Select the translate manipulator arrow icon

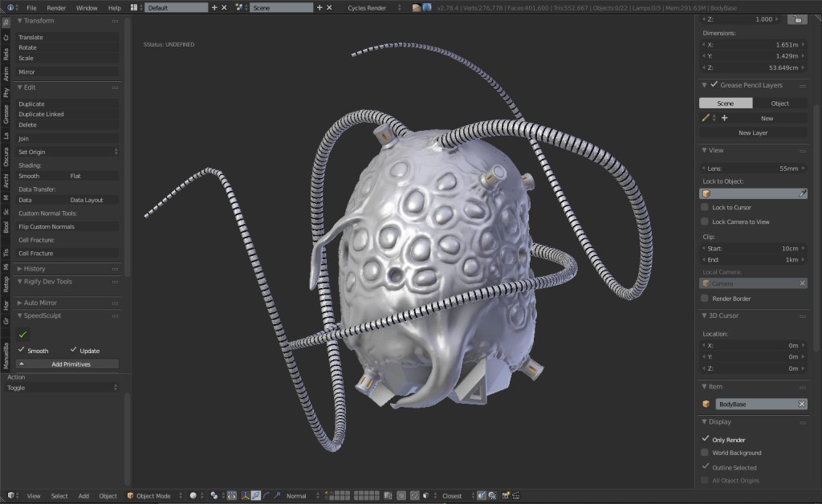(255, 496)
